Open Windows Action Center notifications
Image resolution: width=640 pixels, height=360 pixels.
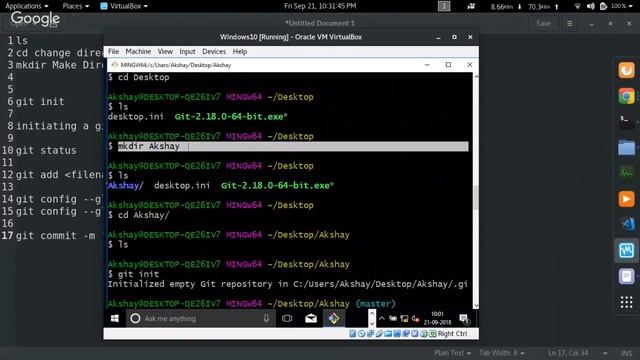(464, 319)
